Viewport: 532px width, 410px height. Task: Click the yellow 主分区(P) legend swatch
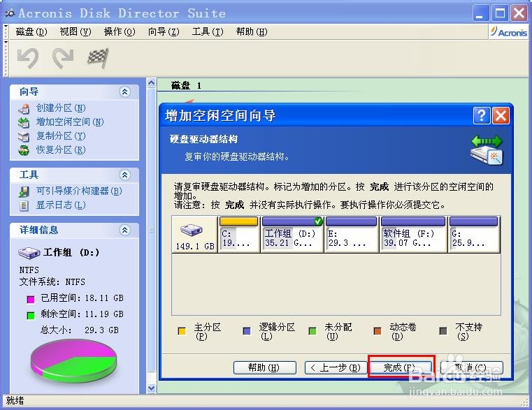(x=182, y=331)
